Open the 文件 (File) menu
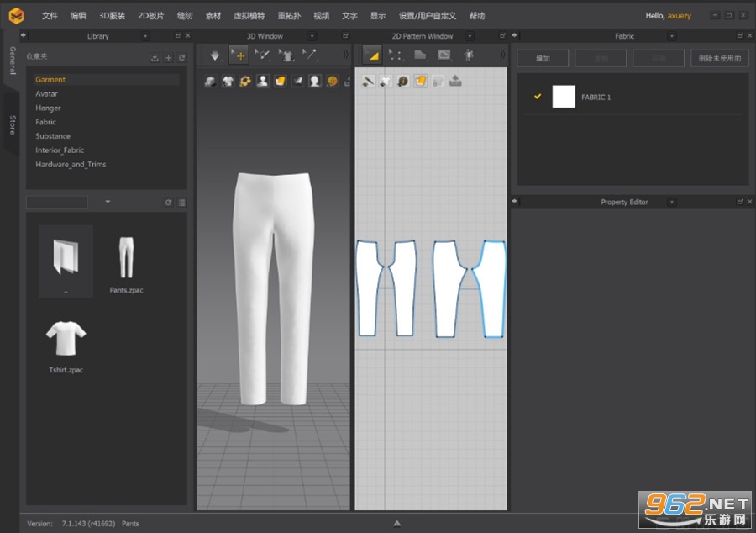 point(50,16)
